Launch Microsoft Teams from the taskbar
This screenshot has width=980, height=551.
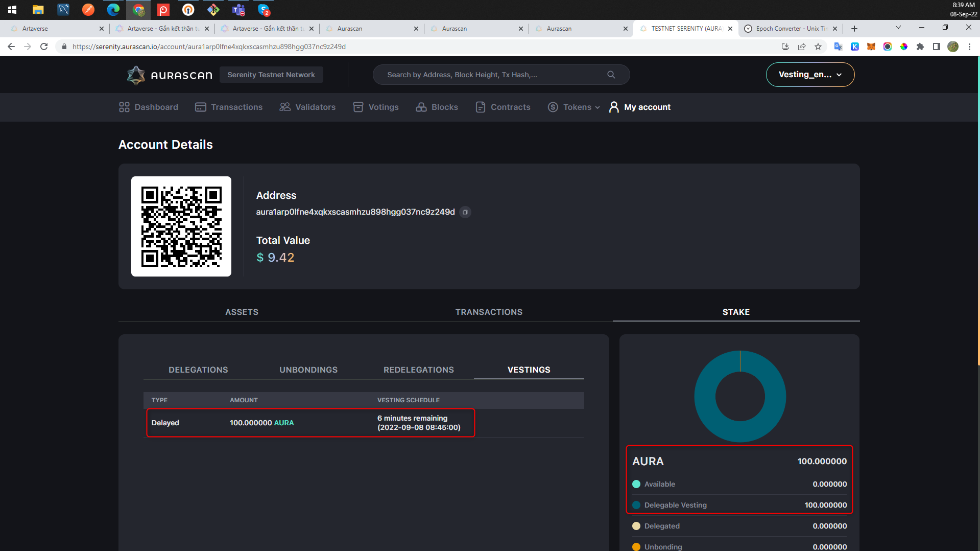[x=238, y=10]
